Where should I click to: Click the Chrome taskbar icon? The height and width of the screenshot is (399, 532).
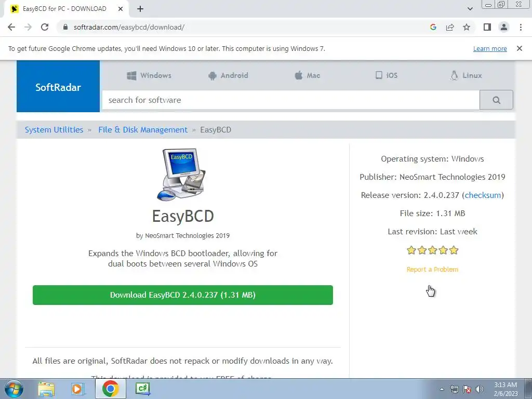[110, 389]
